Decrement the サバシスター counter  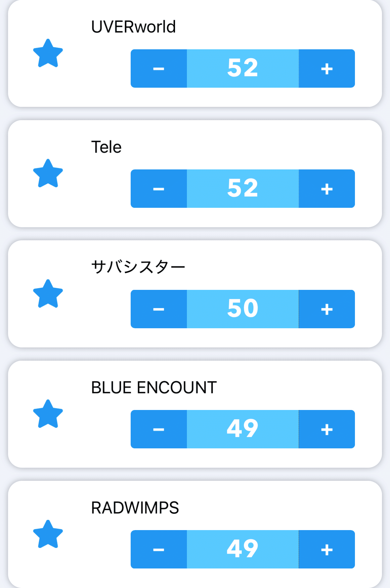tap(159, 309)
